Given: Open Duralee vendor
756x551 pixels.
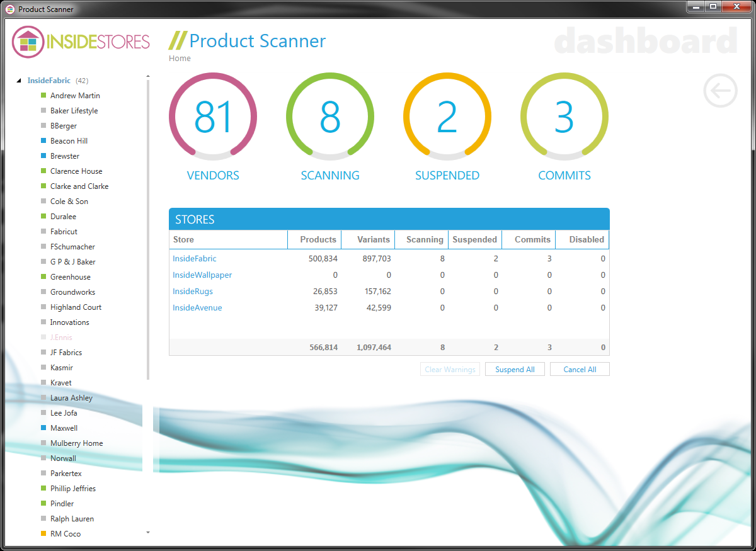Looking at the screenshot, I should pos(63,217).
